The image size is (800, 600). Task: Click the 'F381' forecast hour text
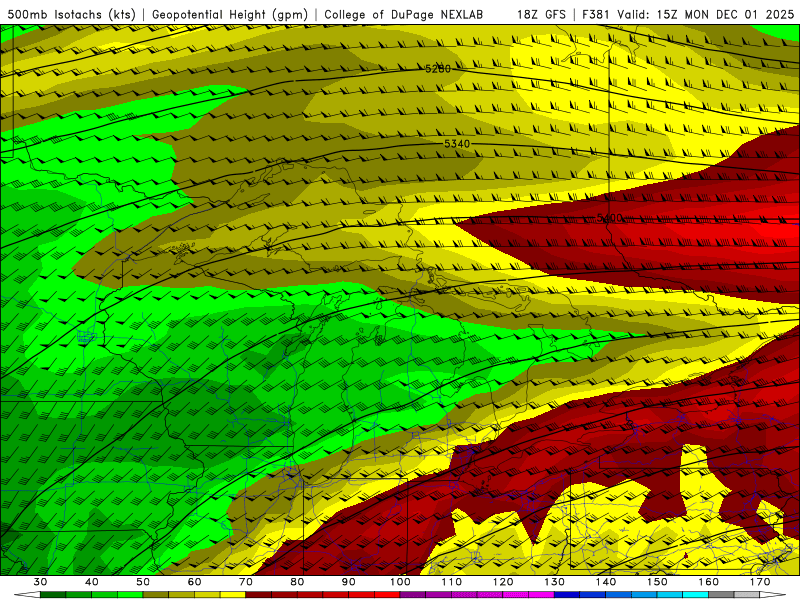pos(596,14)
